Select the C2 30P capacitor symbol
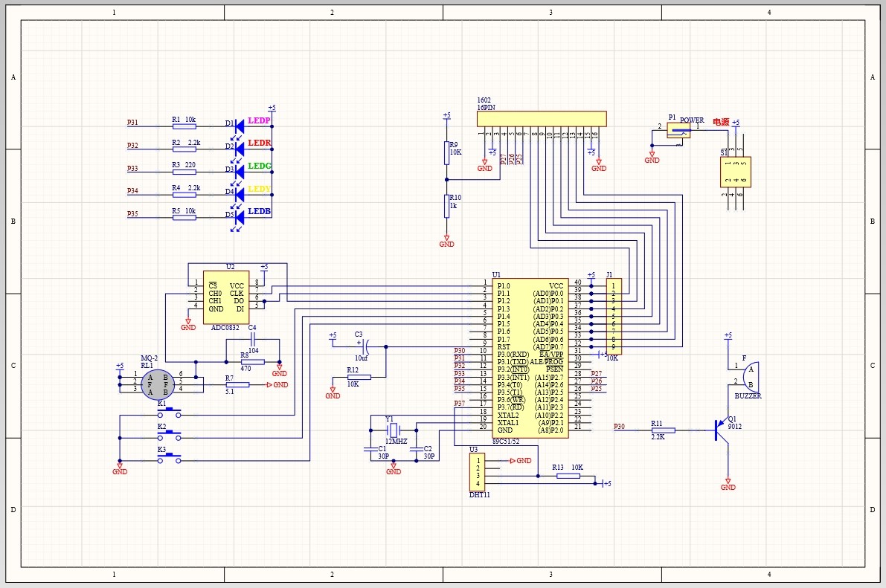Screen dimensions: 886x588 click(417, 450)
